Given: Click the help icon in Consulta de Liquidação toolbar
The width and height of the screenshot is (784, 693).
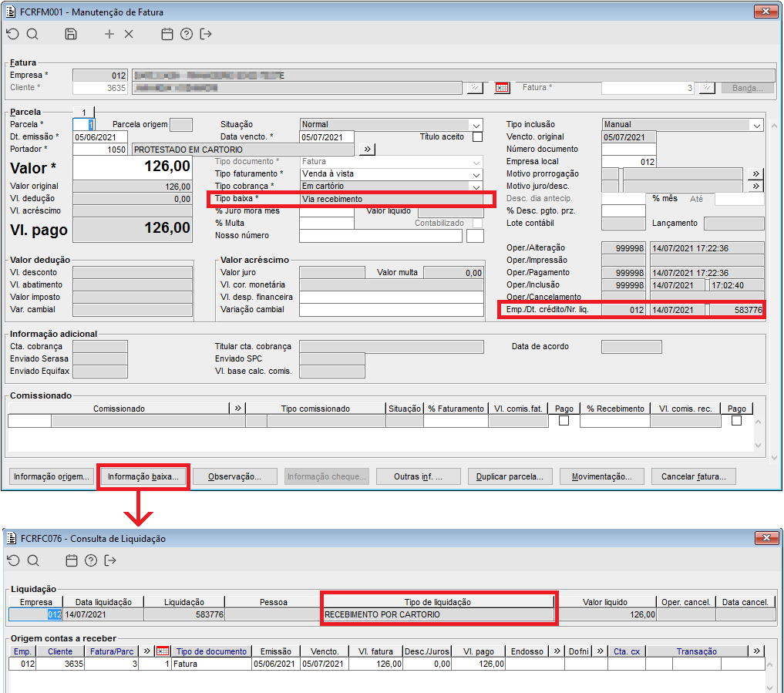Looking at the screenshot, I should coord(90,560).
